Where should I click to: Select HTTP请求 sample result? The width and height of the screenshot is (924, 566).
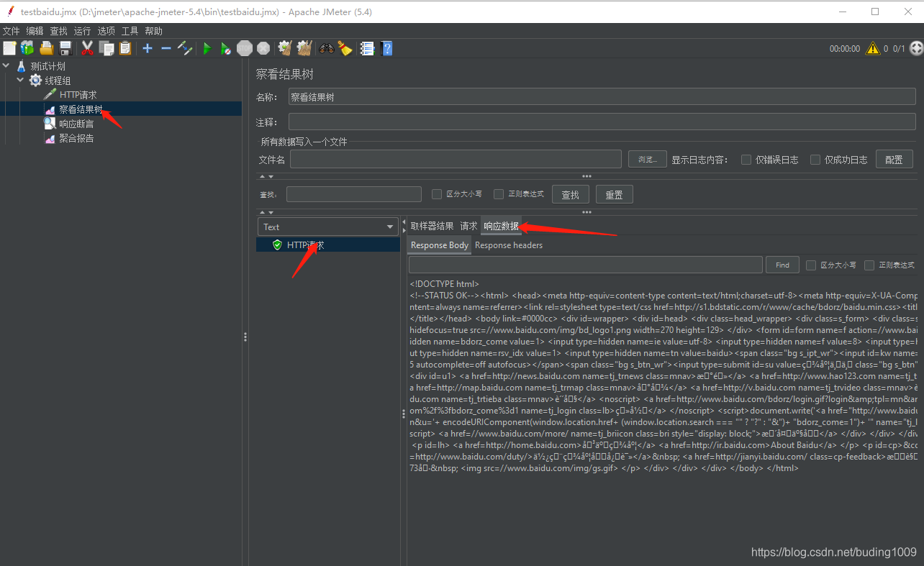(x=305, y=245)
